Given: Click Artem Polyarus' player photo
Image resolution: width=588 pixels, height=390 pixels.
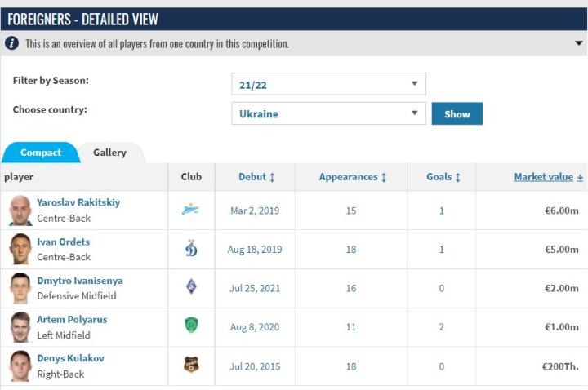Looking at the screenshot, I should pos(20,326).
